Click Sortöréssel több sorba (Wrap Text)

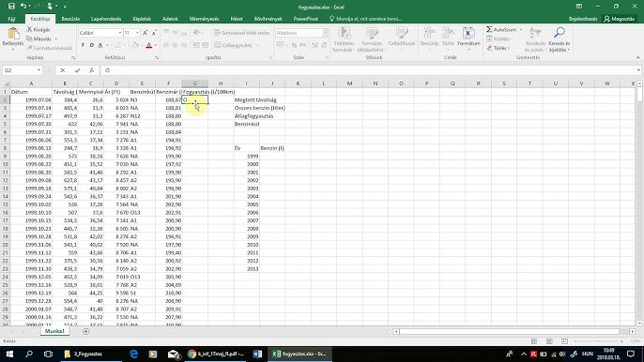242,33
